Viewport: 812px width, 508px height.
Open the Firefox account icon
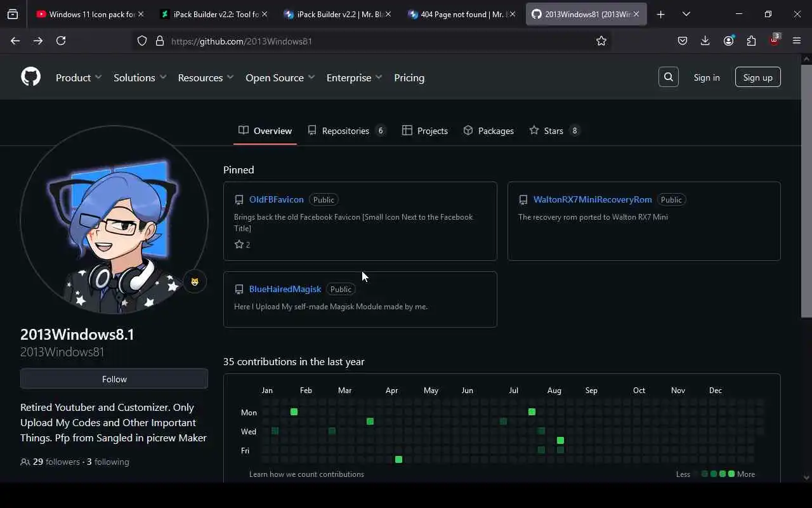[728, 41]
